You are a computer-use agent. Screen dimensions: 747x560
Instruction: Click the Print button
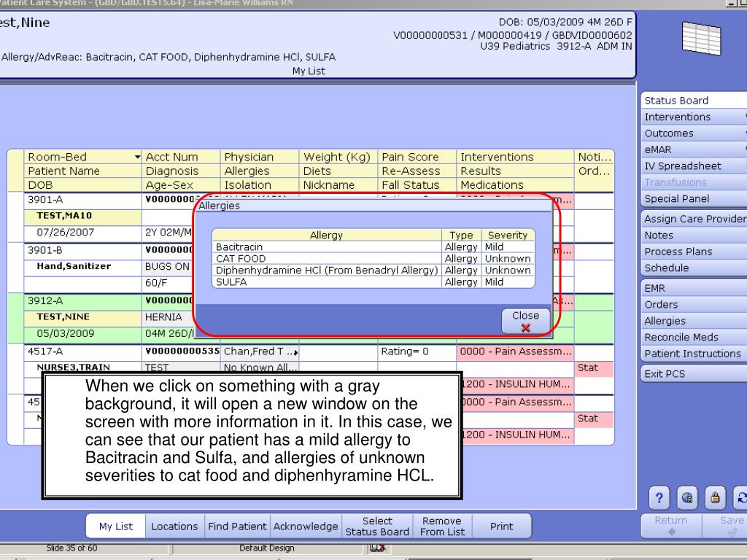tap(502, 526)
